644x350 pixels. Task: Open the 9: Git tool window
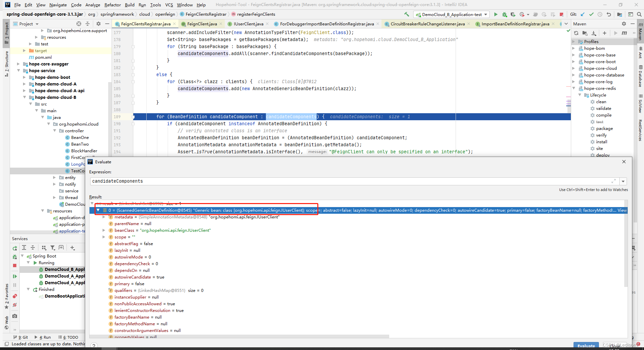[21, 337]
